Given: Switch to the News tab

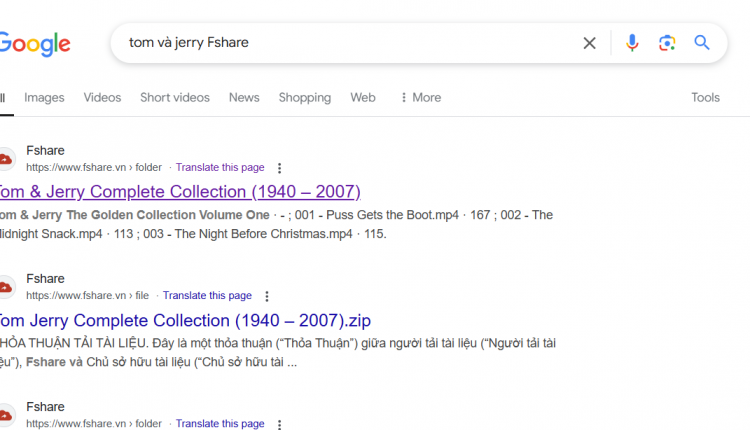Looking at the screenshot, I should pos(244,98).
